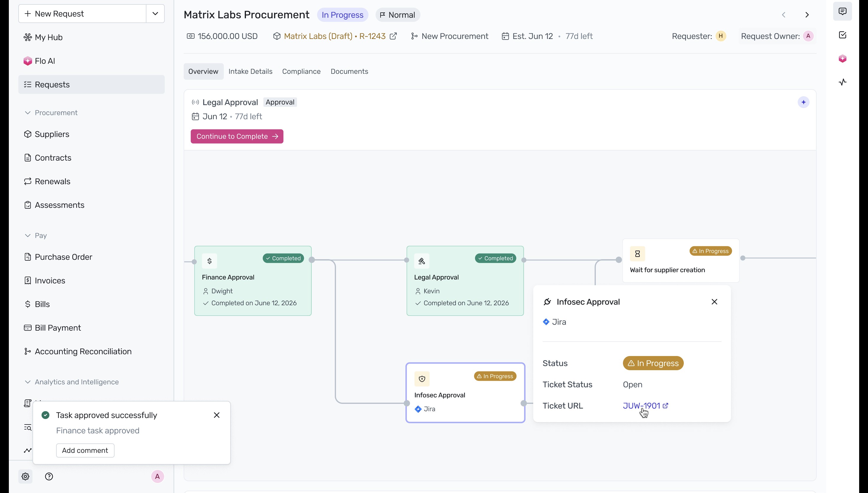Dismiss the Task approved successfully toast

(217, 415)
